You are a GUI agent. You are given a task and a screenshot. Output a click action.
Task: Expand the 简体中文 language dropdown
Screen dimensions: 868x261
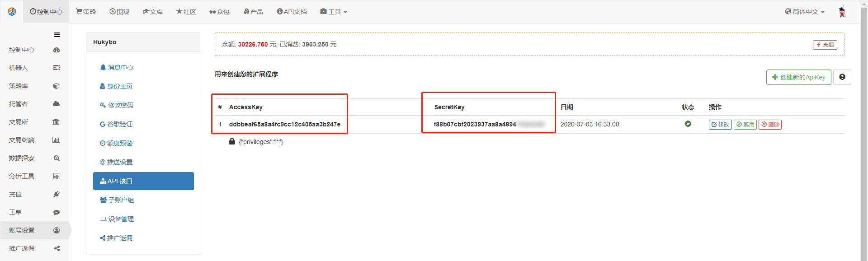click(x=805, y=12)
